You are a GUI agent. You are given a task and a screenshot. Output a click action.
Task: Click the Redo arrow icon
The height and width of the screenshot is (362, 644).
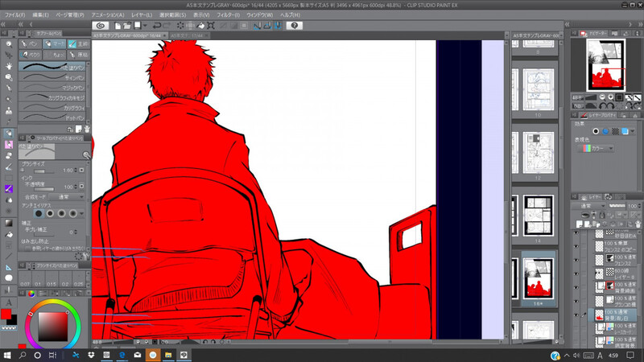tap(167, 26)
